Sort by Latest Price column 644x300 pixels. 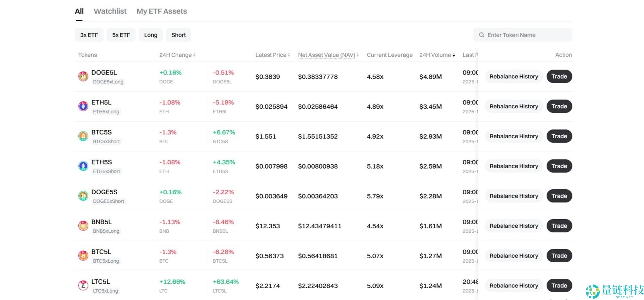272,55
